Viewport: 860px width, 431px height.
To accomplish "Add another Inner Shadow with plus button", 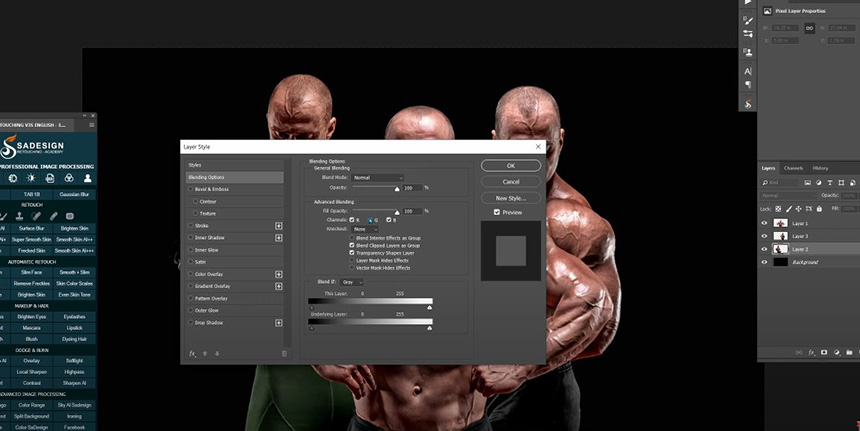I will [279, 237].
